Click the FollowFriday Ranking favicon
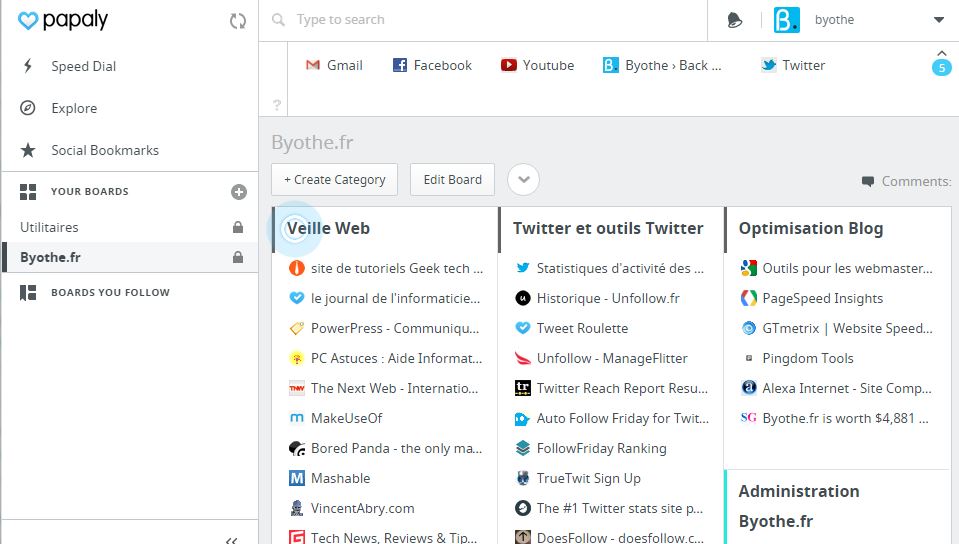Screen dimensions: 959x544 coord(523,449)
